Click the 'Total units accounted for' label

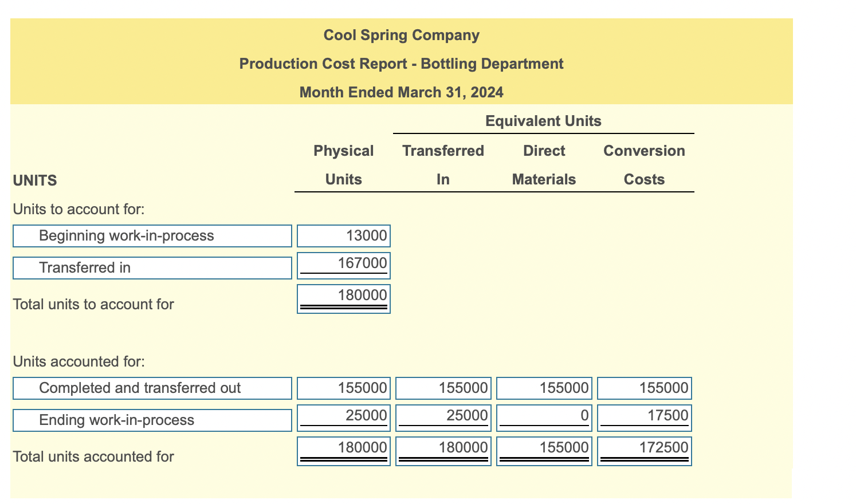pos(93,457)
